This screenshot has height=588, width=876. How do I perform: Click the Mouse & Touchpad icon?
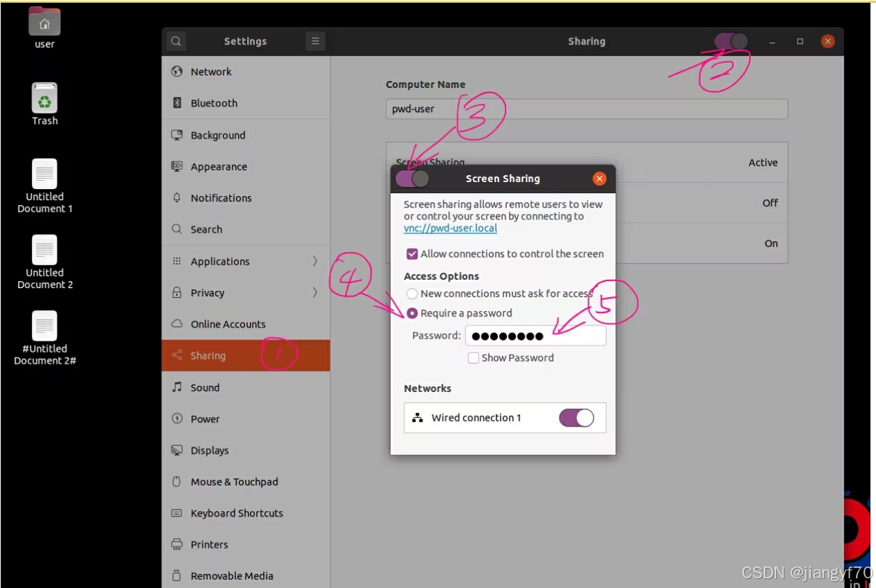[177, 481]
